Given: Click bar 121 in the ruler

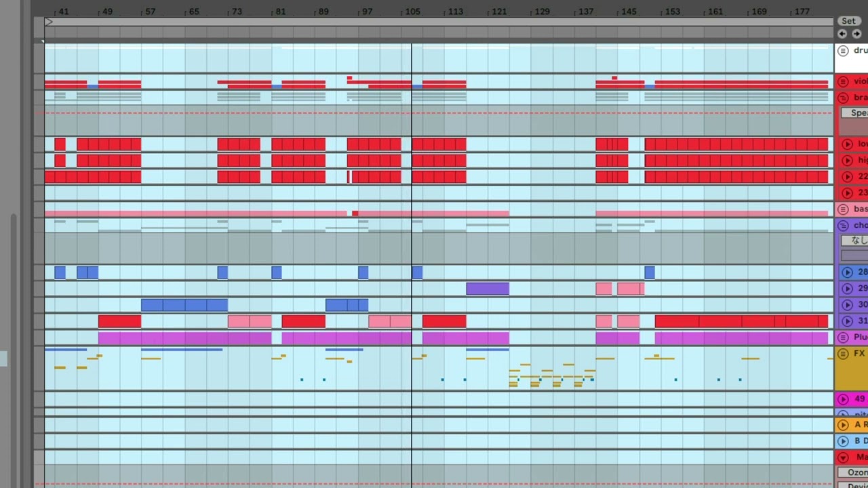Looking at the screenshot, I should point(499,12).
